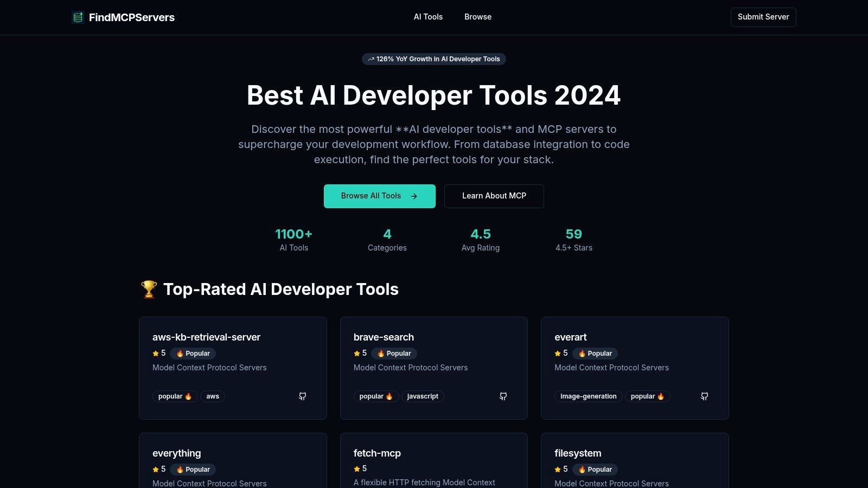The image size is (868, 488).
Task: Open the fetch-mcp card title
Action: pyautogui.click(x=377, y=453)
